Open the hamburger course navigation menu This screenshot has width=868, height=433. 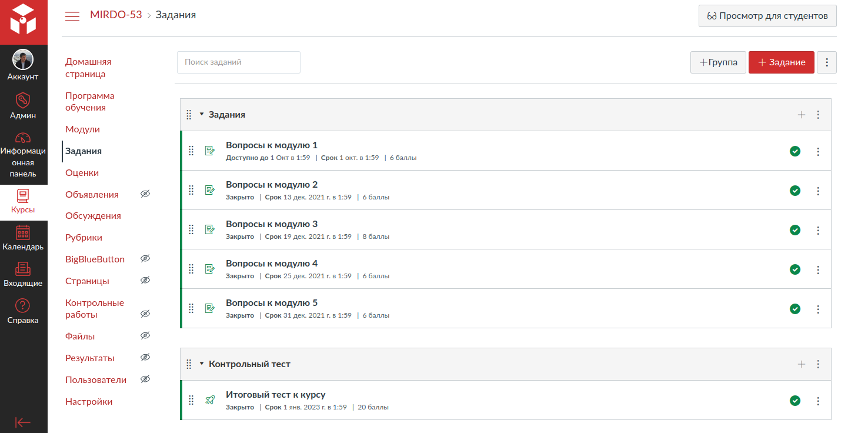tap(72, 16)
